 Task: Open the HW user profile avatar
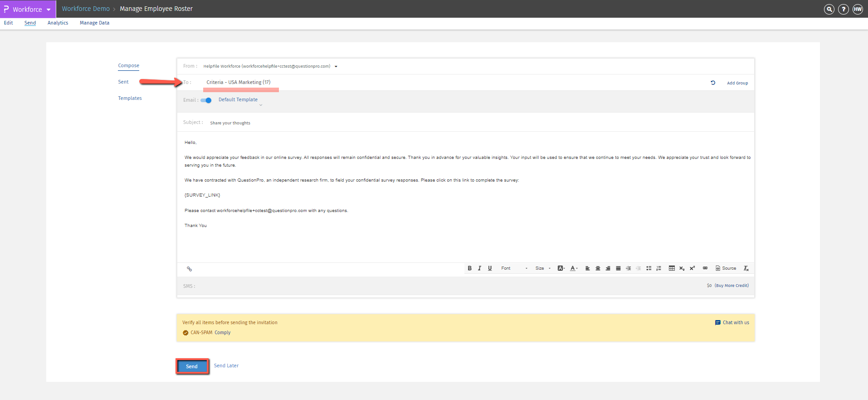click(858, 9)
